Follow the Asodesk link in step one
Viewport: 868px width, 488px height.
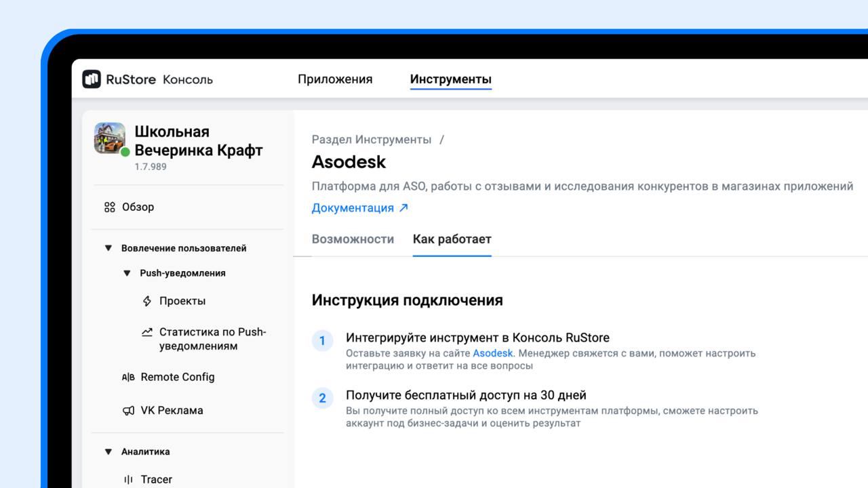[x=493, y=353]
